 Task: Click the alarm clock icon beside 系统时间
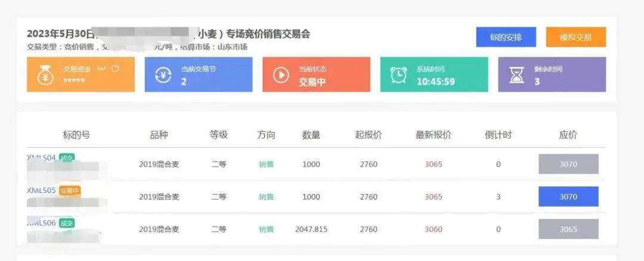click(398, 75)
